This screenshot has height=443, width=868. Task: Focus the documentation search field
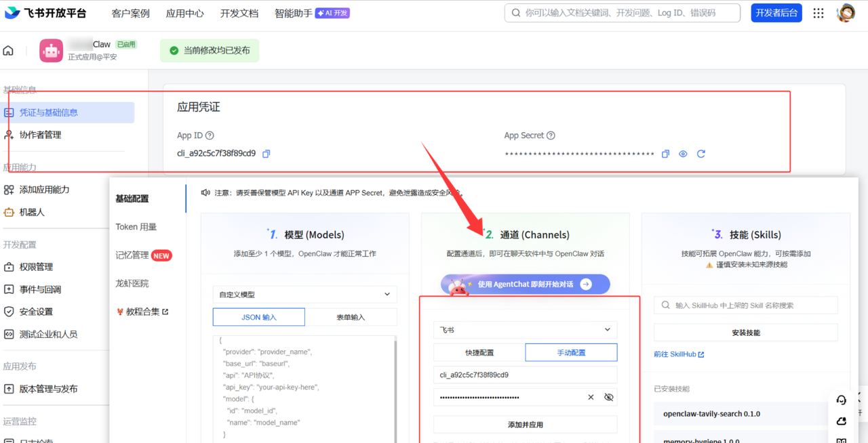point(622,13)
